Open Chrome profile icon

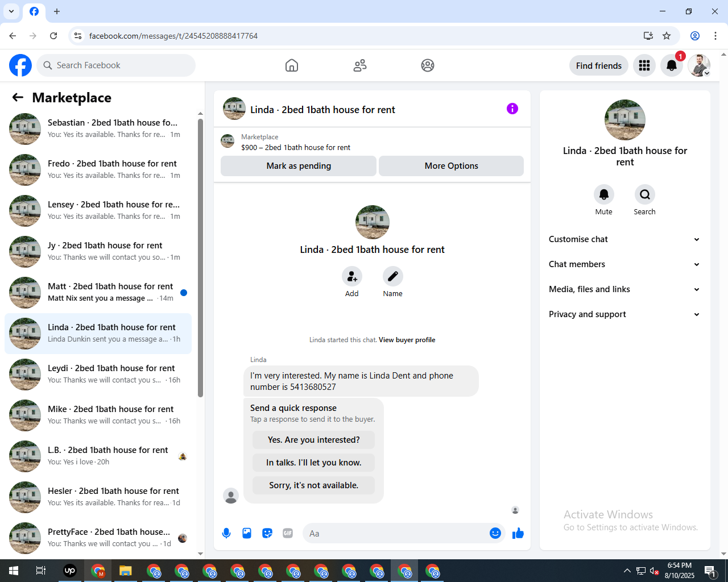pos(695,36)
